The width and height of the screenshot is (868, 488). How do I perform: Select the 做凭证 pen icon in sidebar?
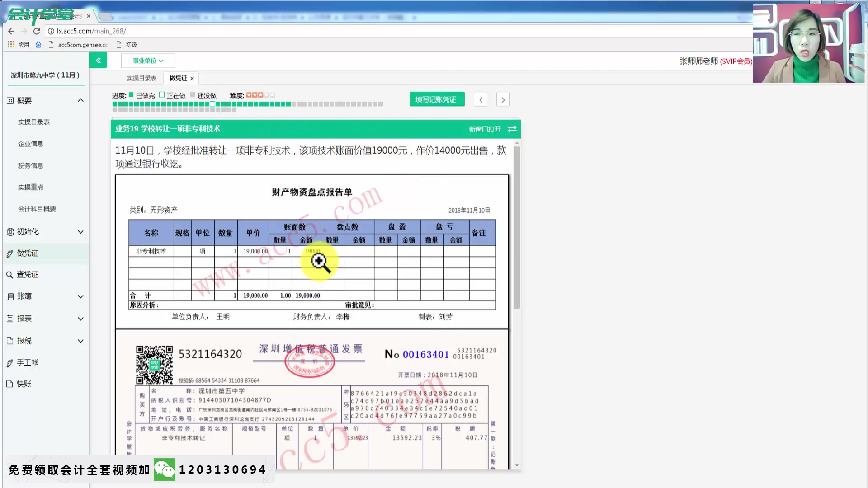pyautogui.click(x=10, y=253)
